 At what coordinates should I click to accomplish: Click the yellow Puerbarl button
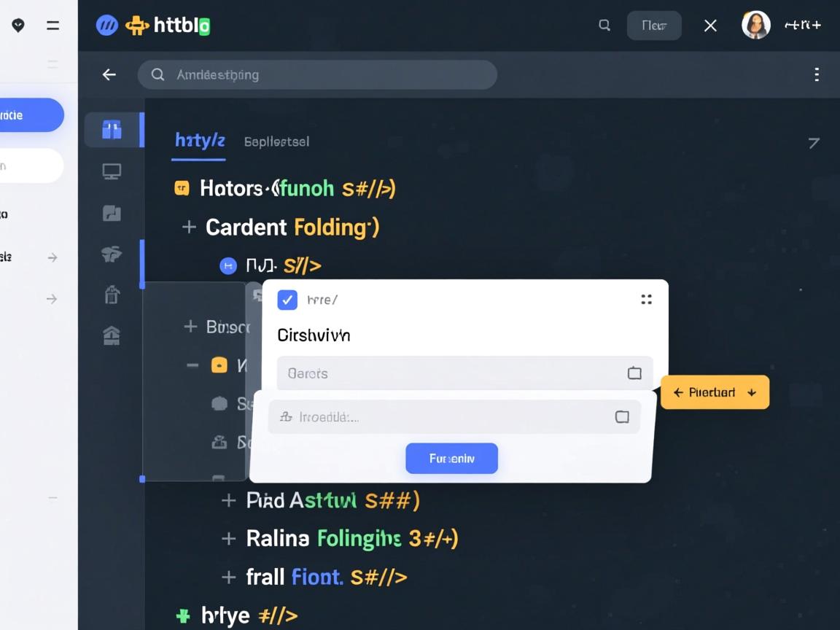[x=715, y=392]
